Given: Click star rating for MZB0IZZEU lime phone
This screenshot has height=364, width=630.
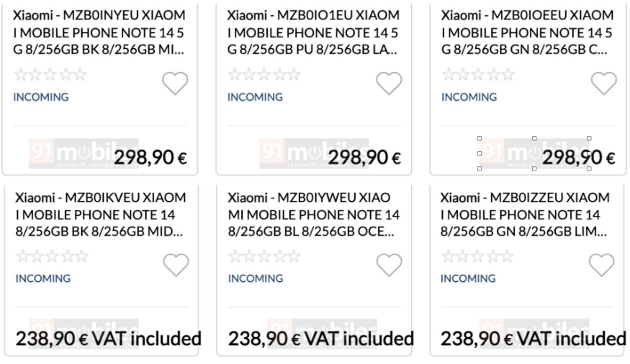Looking at the screenshot, I should tap(477, 256).
